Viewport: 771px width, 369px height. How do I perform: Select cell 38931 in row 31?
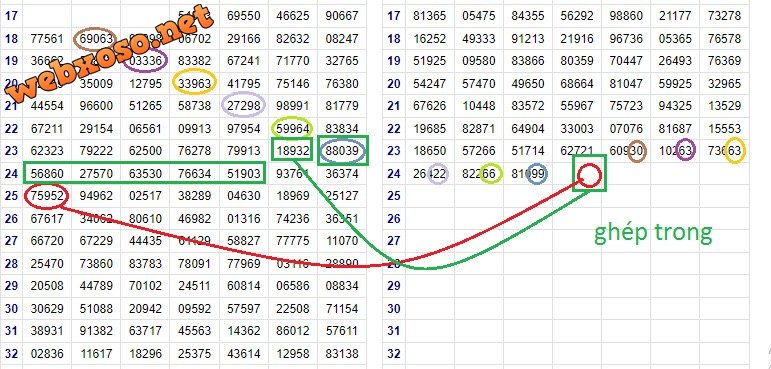click(47, 331)
